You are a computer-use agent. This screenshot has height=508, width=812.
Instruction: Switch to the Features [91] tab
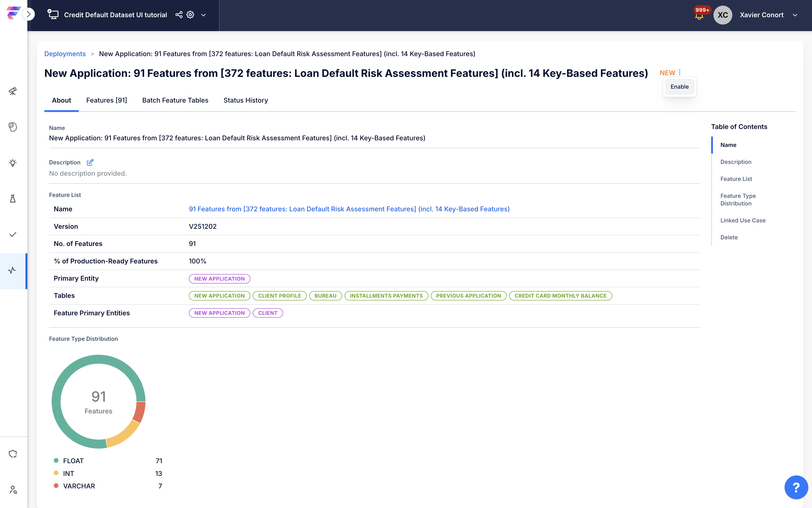107,100
